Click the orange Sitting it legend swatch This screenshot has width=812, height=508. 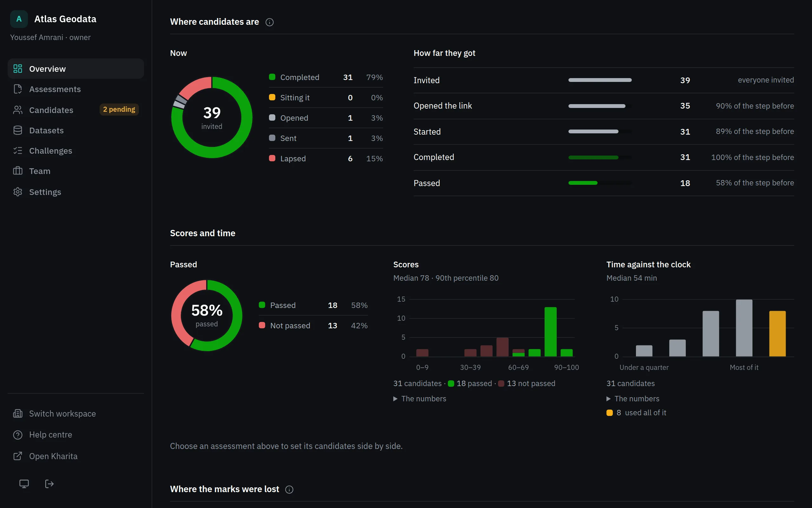(x=272, y=97)
